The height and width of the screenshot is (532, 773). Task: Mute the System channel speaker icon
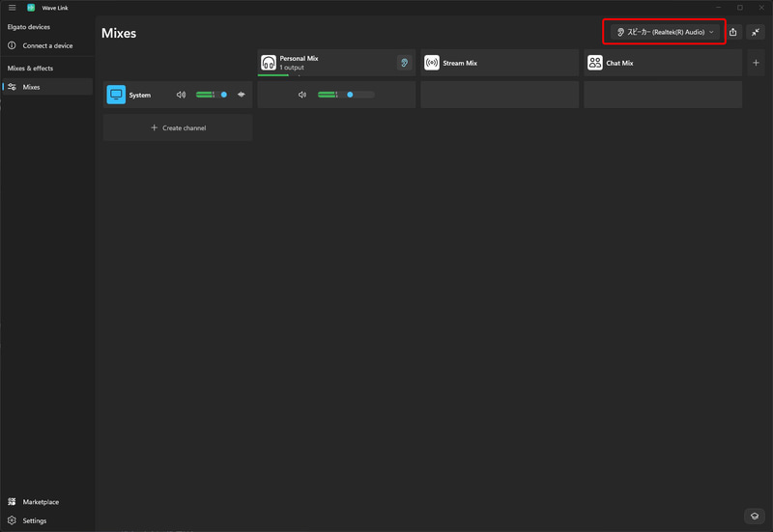pyautogui.click(x=182, y=95)
